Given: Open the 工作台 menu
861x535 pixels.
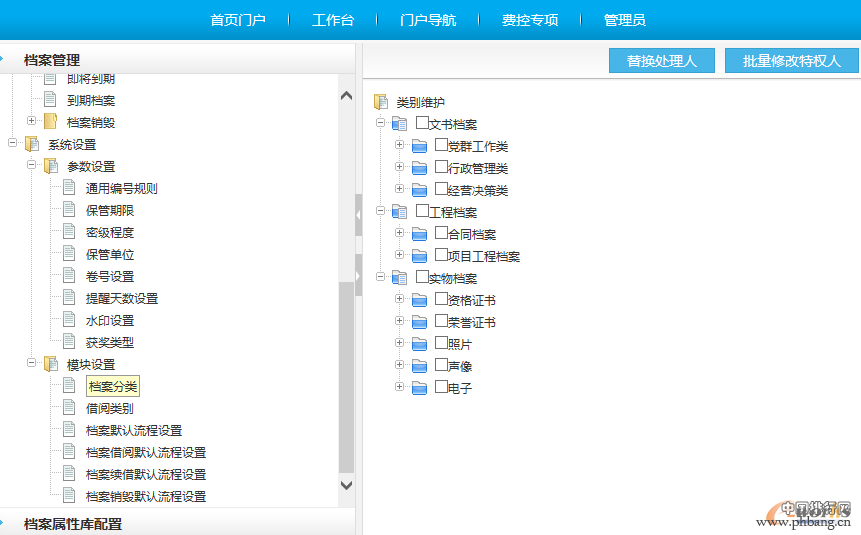Looking at the screenshot, I should point(333,20).
